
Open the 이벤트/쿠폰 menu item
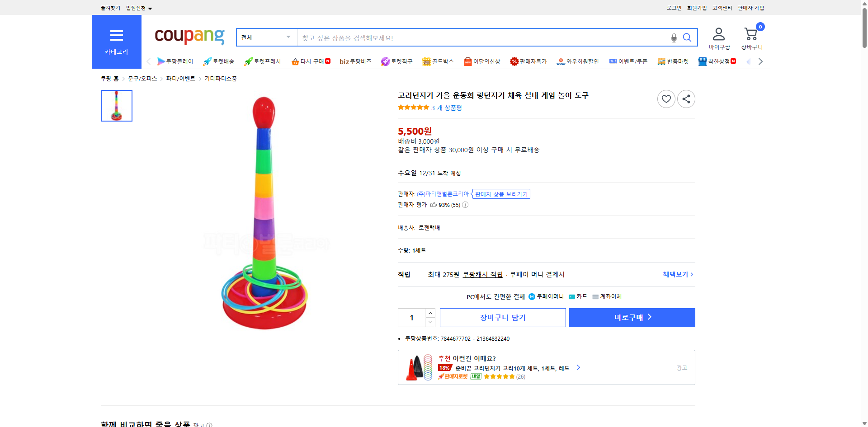click(x=628, y=61)
